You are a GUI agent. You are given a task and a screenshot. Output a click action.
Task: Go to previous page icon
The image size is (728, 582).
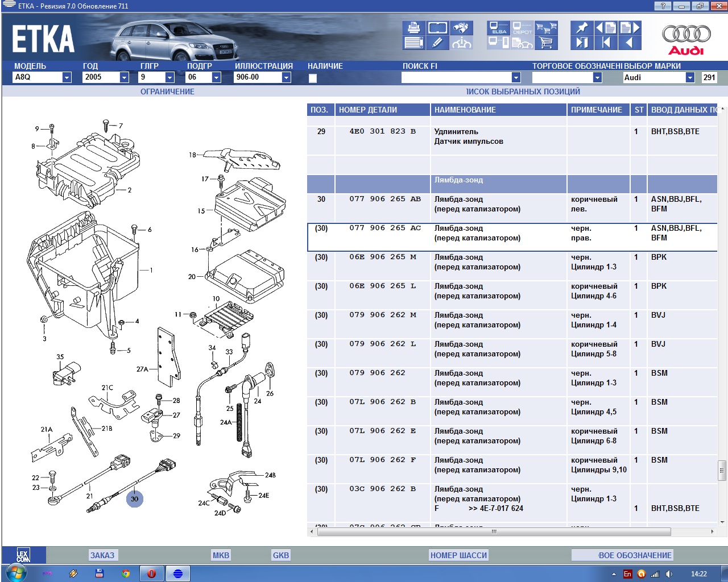pos(606,27)
